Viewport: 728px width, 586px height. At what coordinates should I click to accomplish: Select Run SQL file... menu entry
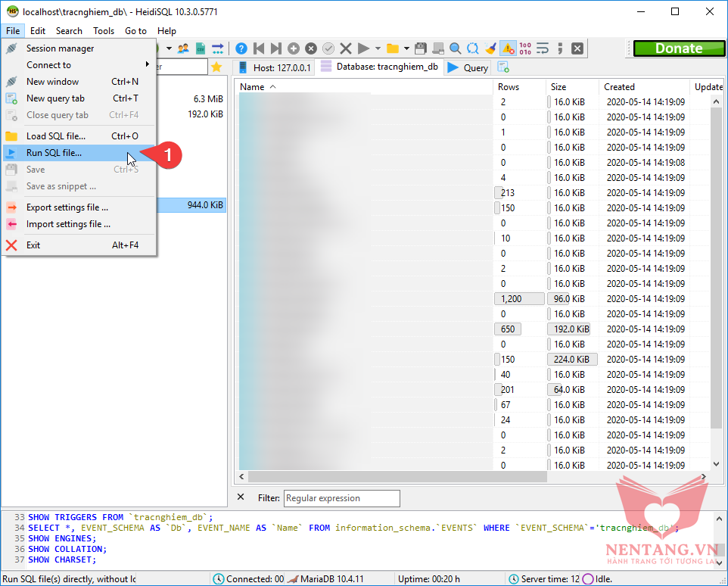(x=54, y=153)
